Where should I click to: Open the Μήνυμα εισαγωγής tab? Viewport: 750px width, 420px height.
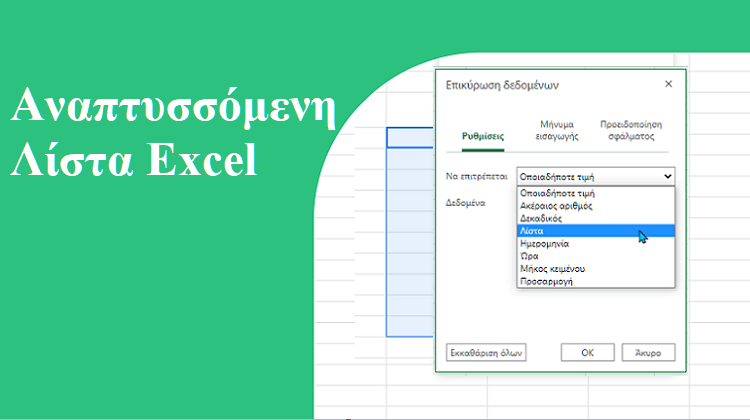click(x=557, y=130)
